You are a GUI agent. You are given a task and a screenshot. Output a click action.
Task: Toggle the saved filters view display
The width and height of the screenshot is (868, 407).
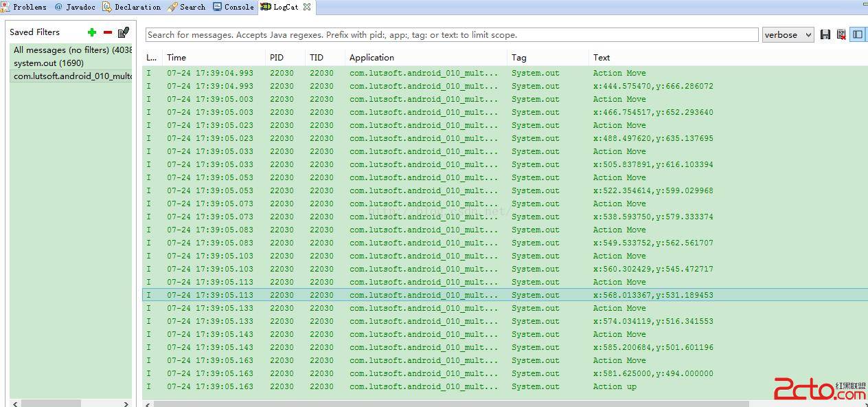[857, 34]
